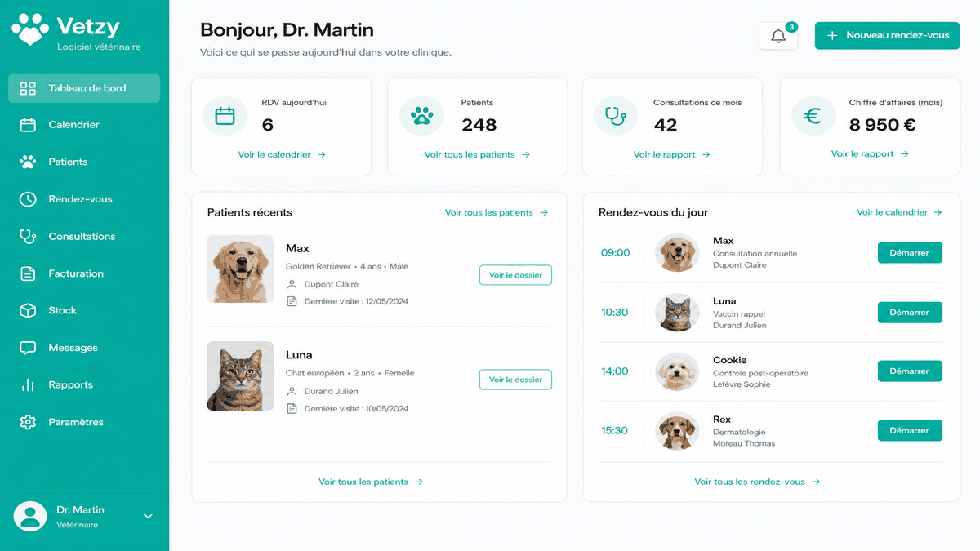Screen dimensions: 980x551
Task: Click the Vetzy paw heart logo
Action: coord(31,29)
